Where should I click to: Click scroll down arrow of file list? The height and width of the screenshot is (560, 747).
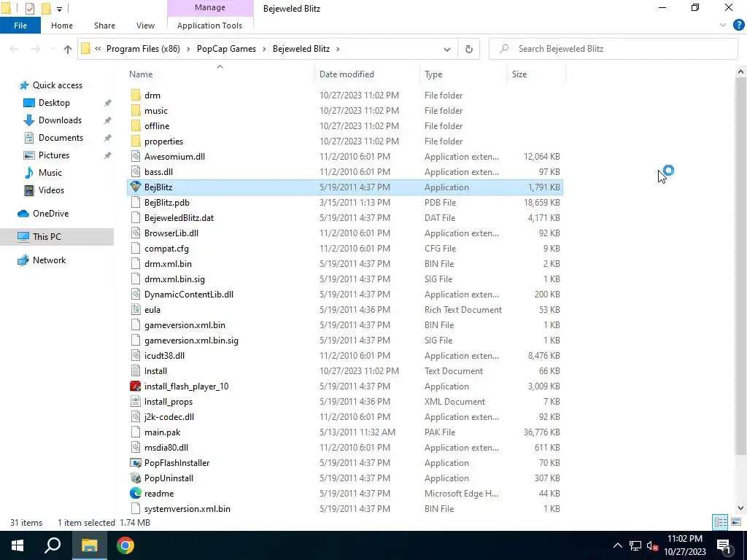click(x=740, y=508)
